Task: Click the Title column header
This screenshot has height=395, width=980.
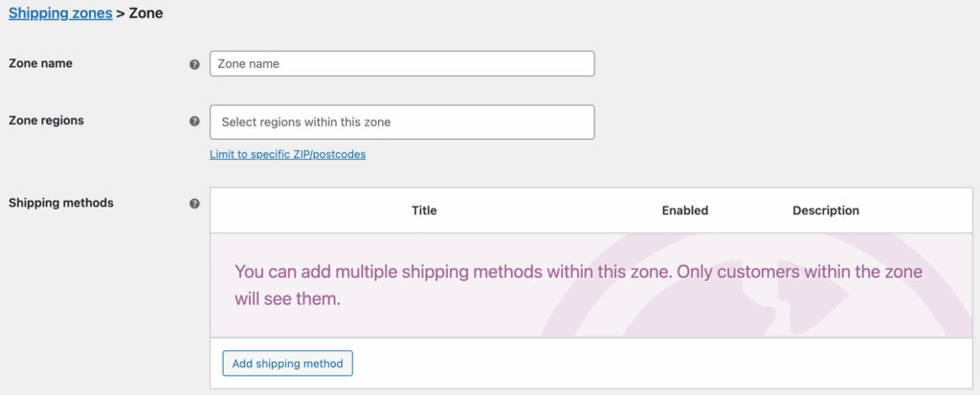Action: [x=424, y=210]
